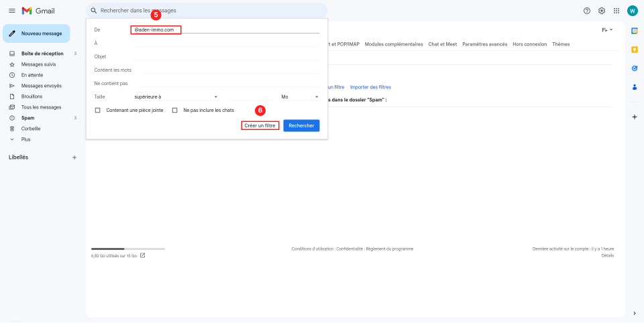This screenshot has height=323, width=644.
Task: Click the 'Contient les mots' field
Action: [x=228, y=70]
